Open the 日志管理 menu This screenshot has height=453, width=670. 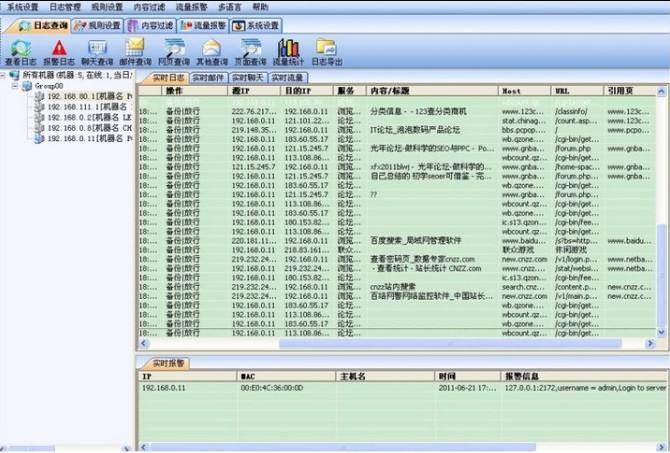65,7
